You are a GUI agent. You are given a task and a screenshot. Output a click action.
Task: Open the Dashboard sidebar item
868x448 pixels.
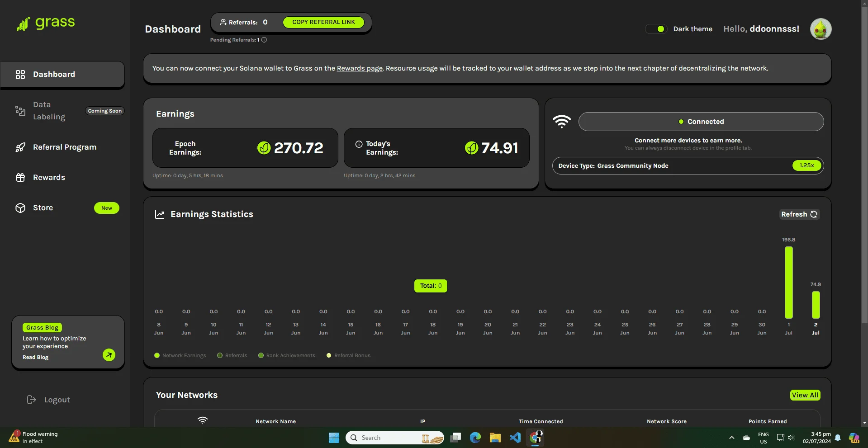click(62, 74)
